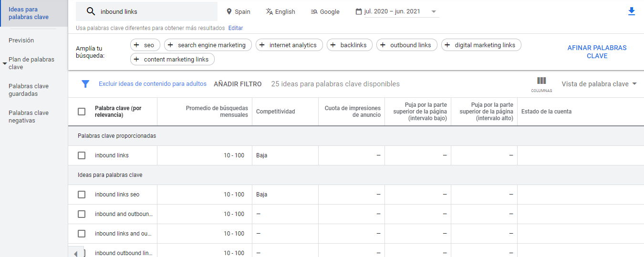Click the download arrow icon

[632, 11]
